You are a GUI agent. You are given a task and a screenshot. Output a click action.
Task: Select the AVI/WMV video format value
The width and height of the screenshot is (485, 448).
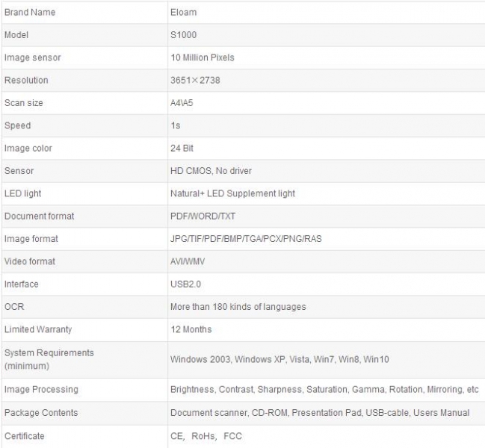coord(187,261)
